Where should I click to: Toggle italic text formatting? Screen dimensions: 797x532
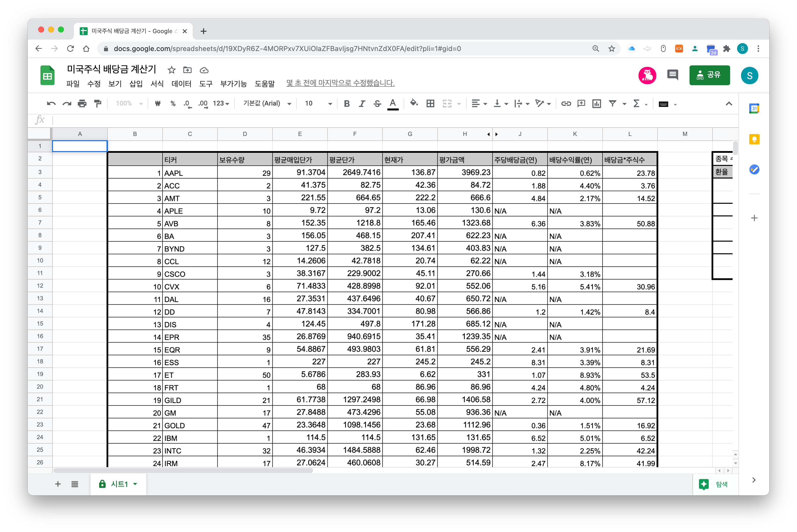click(362, 104)
